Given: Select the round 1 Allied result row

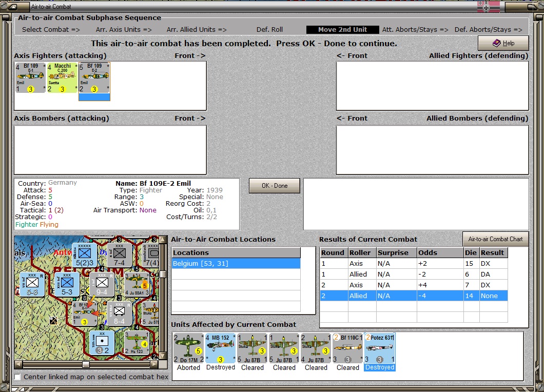Looking at the screenshot, I should [x=414, y=274].
